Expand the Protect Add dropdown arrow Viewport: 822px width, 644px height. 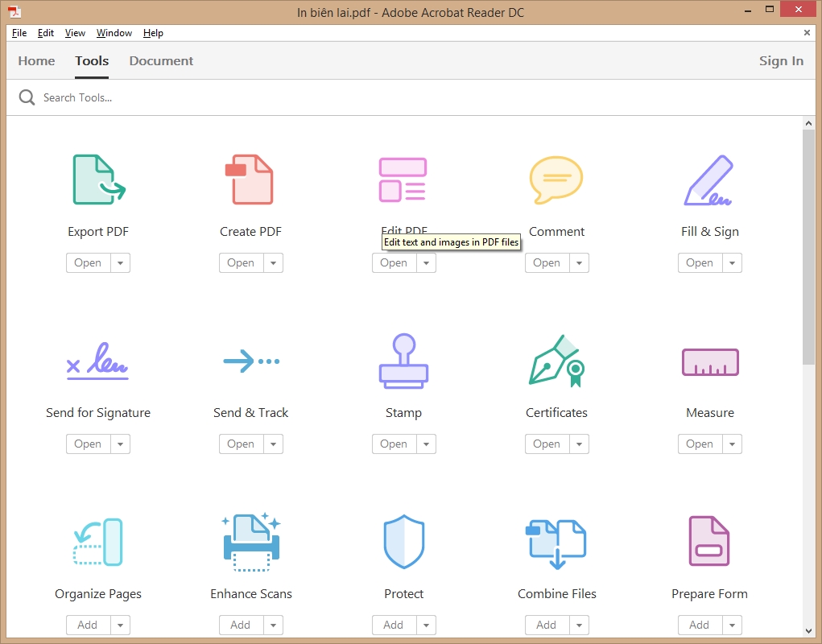pyautogui.click(x=426, y=625)
